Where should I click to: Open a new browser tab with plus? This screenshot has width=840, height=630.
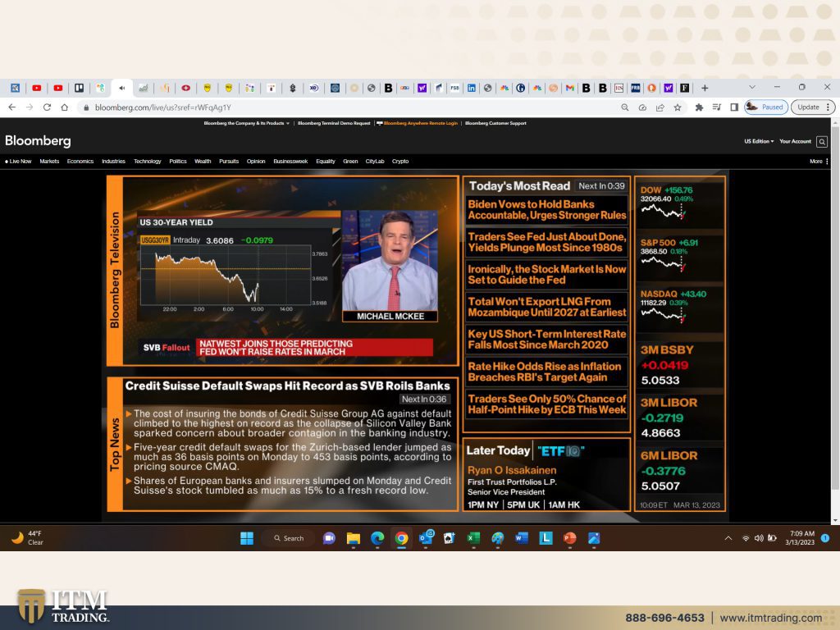[705, 88]
